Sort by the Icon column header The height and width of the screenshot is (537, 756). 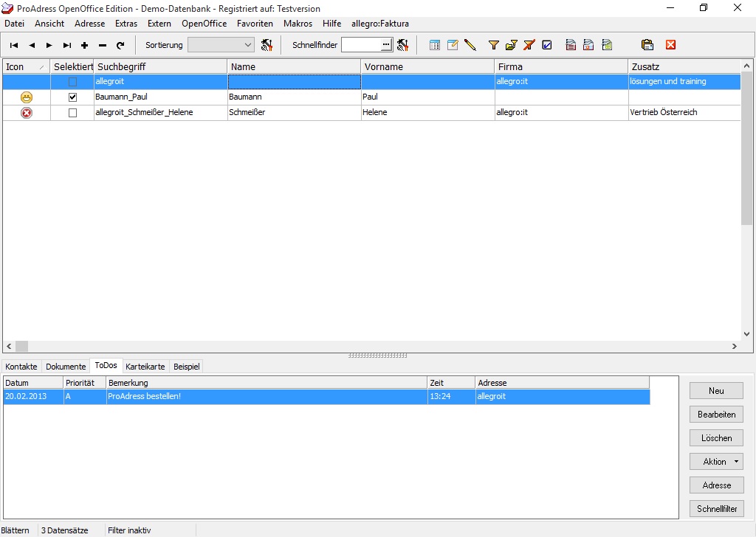pyautogui.click(x=26, y=66)
